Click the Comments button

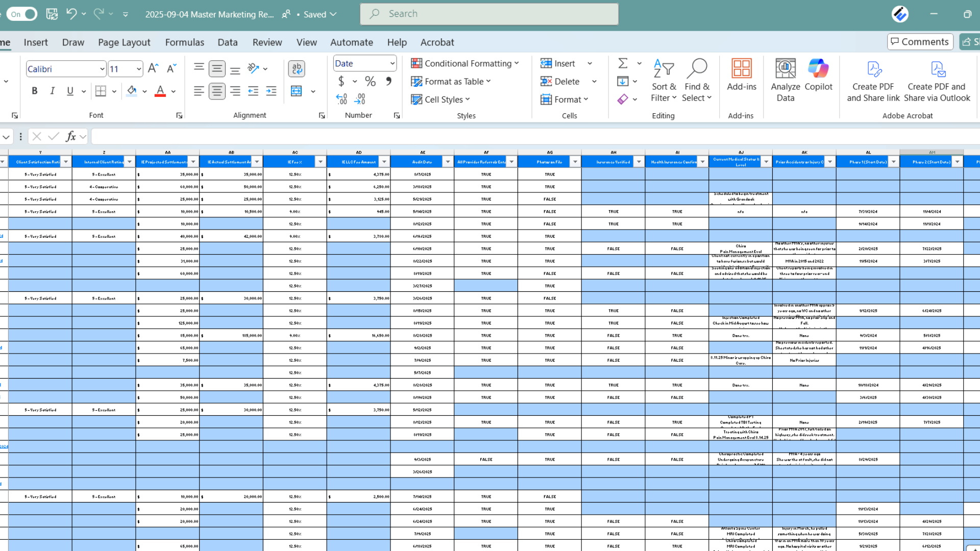[920, 42]
